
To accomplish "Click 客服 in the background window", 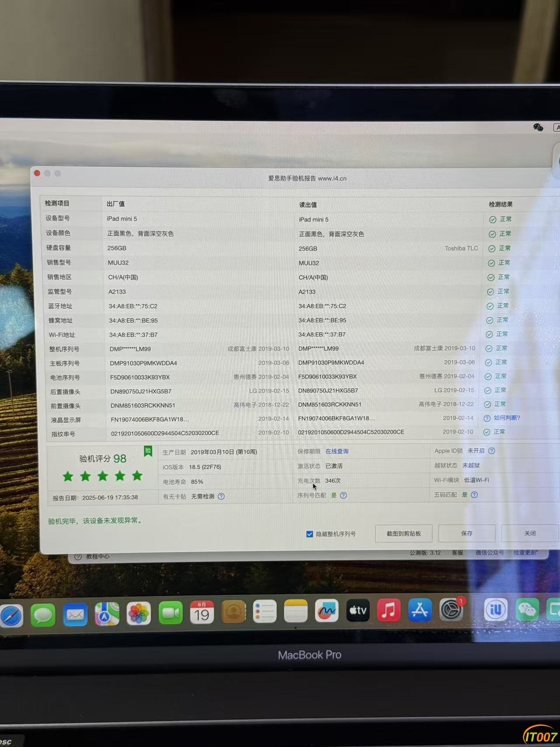I will (458, 553).
